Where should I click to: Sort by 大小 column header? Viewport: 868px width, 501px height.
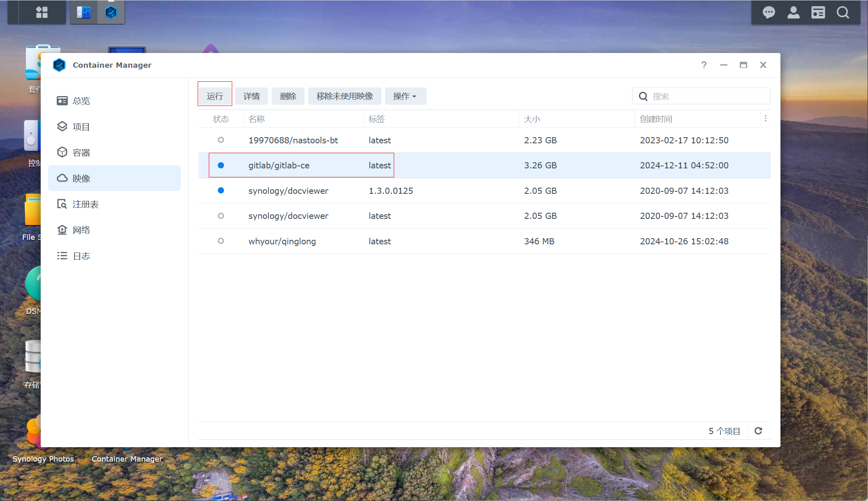point(532,119)
